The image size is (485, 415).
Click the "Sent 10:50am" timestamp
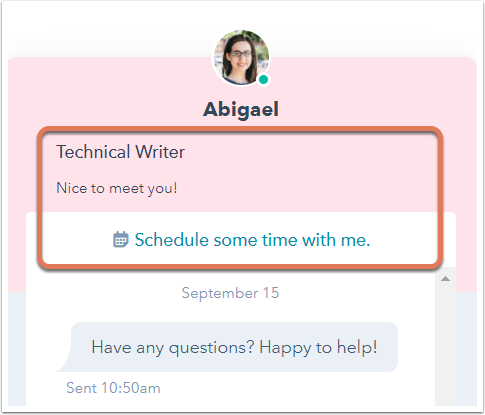tap(113, 388)
